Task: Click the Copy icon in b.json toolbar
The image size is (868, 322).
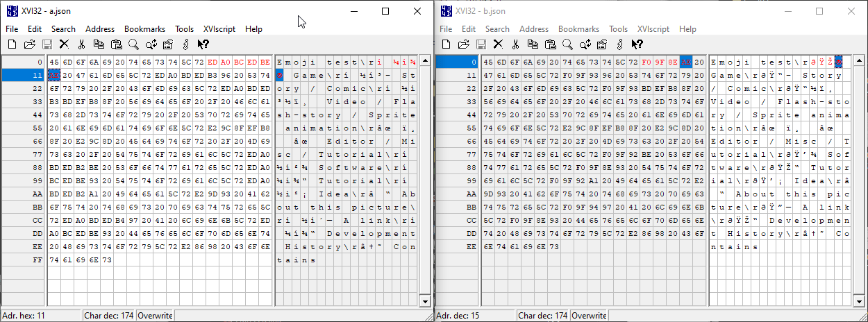Action: (533, 44)
